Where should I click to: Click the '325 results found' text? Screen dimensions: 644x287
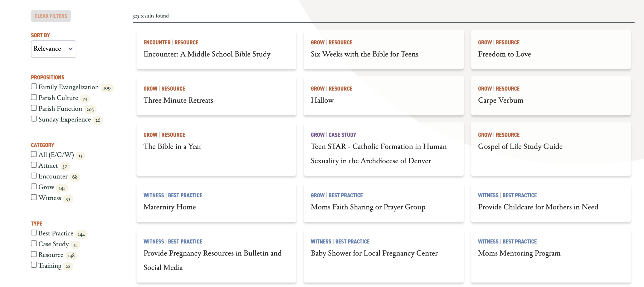click(x=150, y=16)
